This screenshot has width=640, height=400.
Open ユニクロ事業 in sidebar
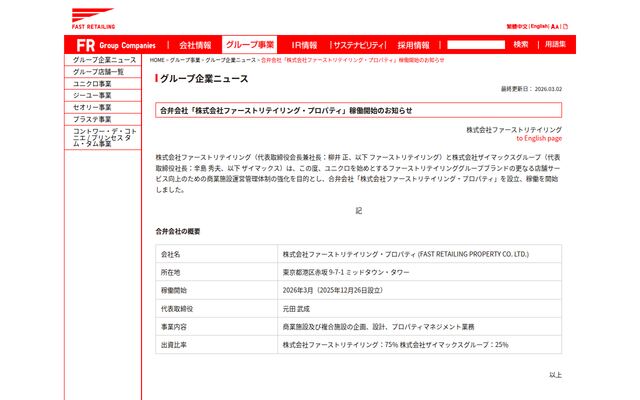coord(103,84)
